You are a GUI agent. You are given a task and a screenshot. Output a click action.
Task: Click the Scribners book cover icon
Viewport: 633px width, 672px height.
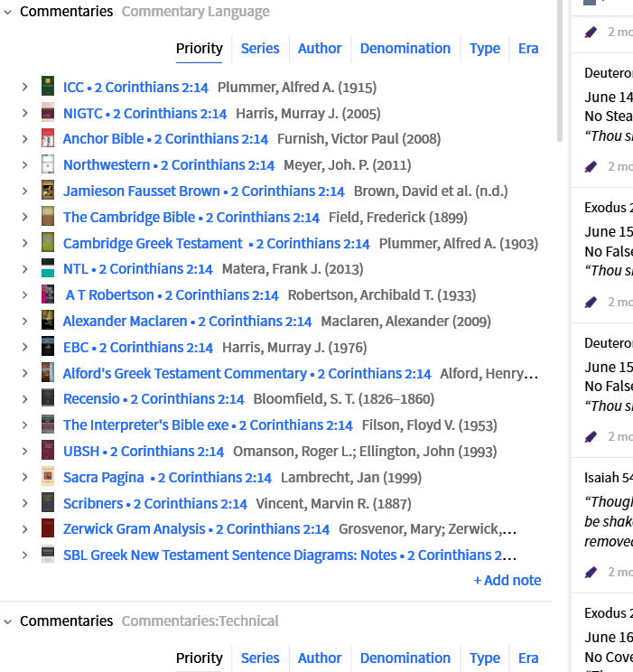(48, 502)
